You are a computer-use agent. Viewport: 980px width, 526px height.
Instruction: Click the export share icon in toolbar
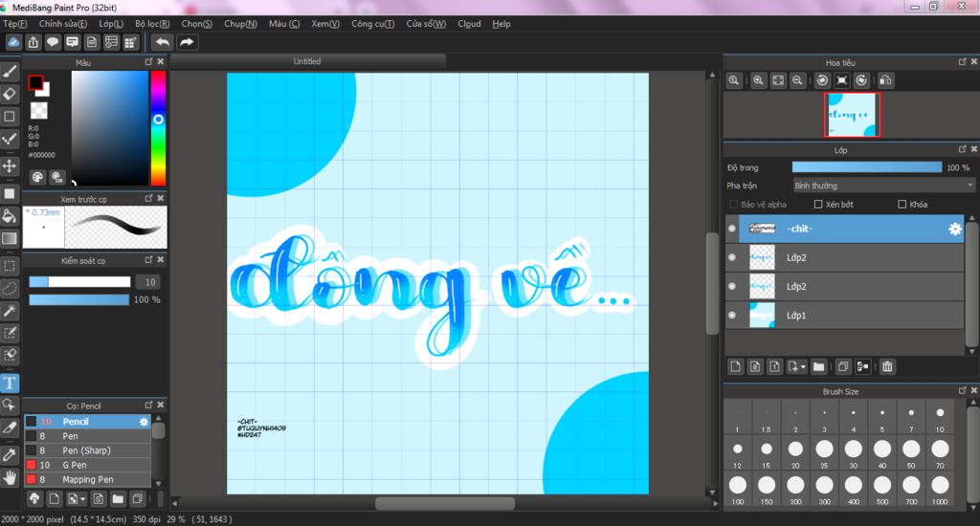coord(33,42)
